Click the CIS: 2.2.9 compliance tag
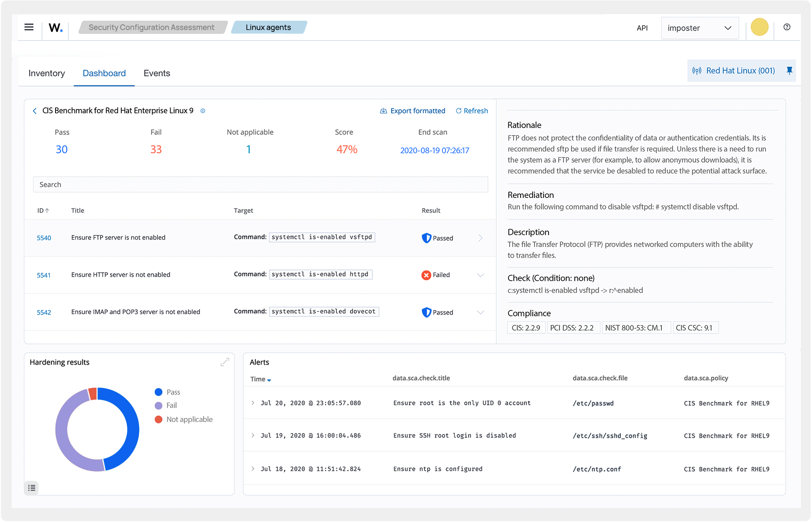Viewport: 812px width, 522px height. point(526,328)
